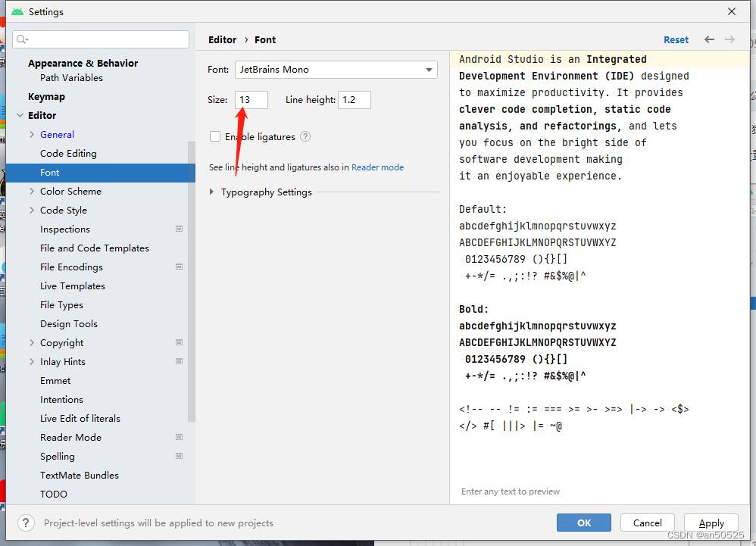Viewport: 756px width, 546px height.
Task: Click into the Line height field
Action: coord(355,100)
